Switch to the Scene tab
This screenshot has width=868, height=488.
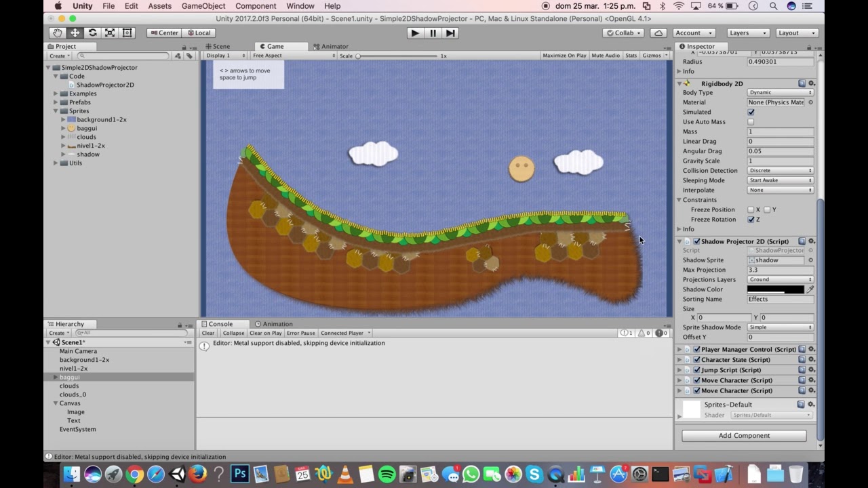tap(218, 46)
